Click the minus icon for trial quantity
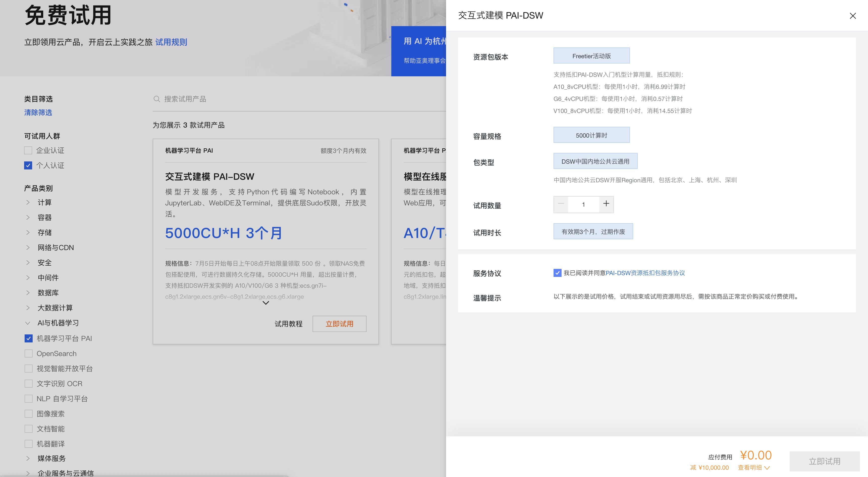The width and height of the screenshot is (868, 477). pos(561,204)
